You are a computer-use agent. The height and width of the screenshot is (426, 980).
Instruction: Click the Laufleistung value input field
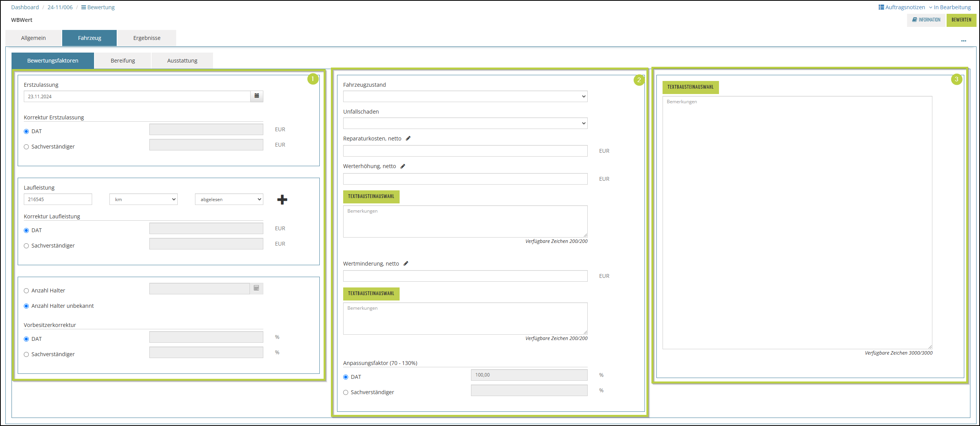[x=58, y=199]
